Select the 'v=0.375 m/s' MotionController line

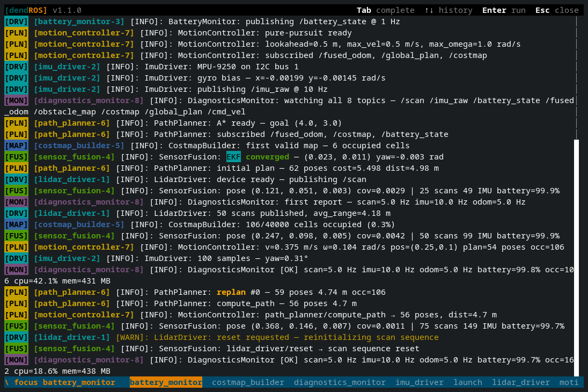click(x=284, y=246)
